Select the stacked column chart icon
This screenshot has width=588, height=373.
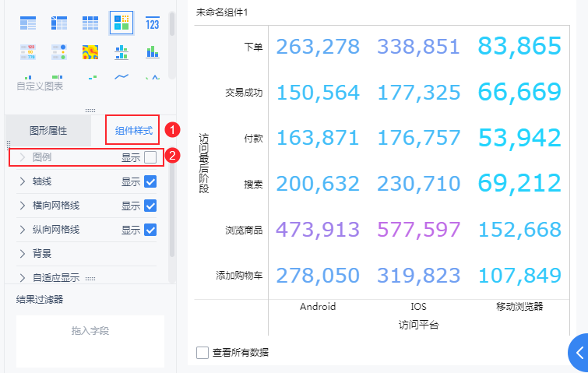tap(153, 52)
